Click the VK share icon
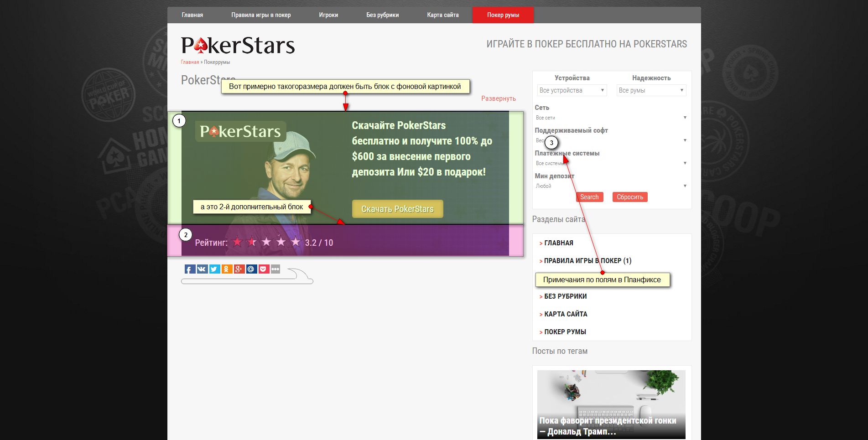 [202, 269]
